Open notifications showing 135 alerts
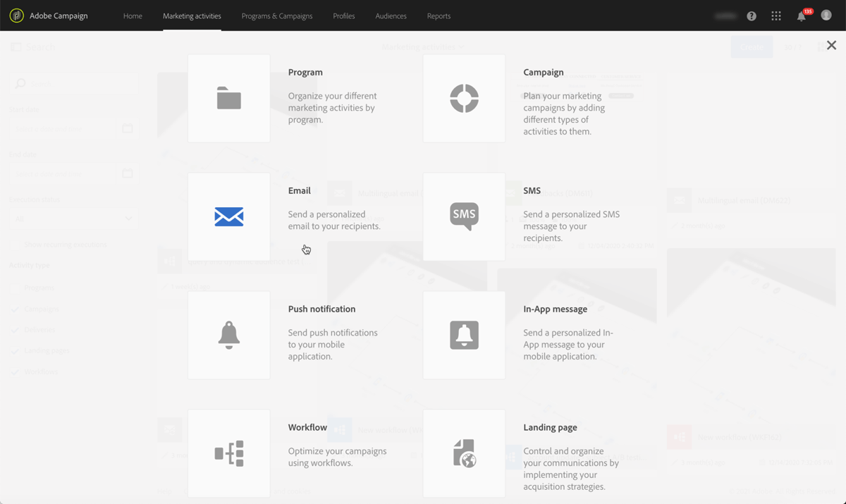This screenshot has width=846, height=504. tap(801, 16)
